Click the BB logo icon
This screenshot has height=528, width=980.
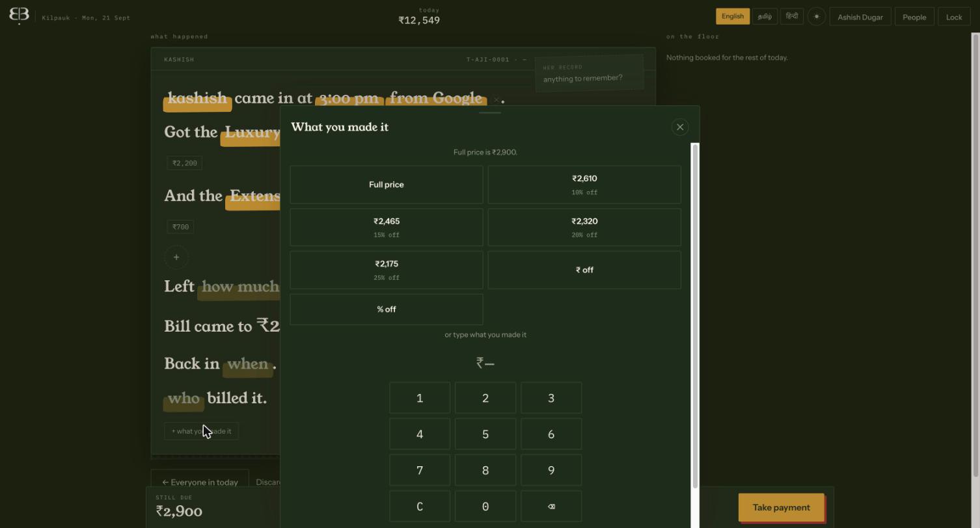coord(19,16)
